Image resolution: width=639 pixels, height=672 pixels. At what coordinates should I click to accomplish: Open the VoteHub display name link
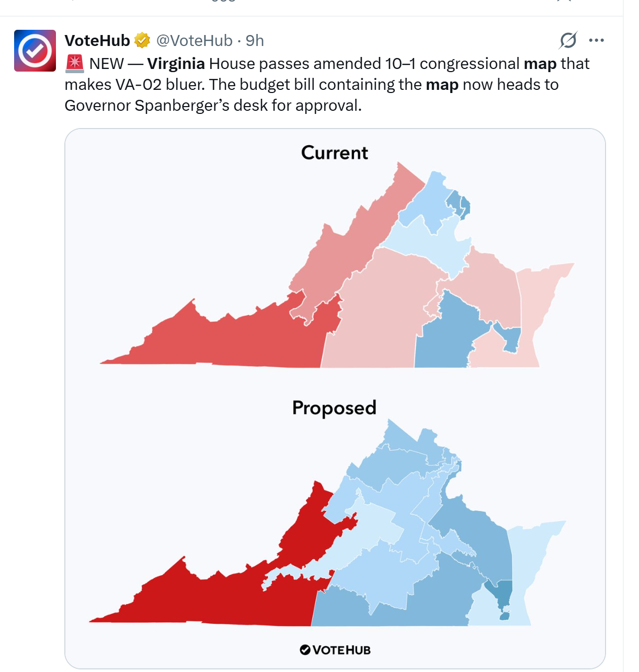97,40
